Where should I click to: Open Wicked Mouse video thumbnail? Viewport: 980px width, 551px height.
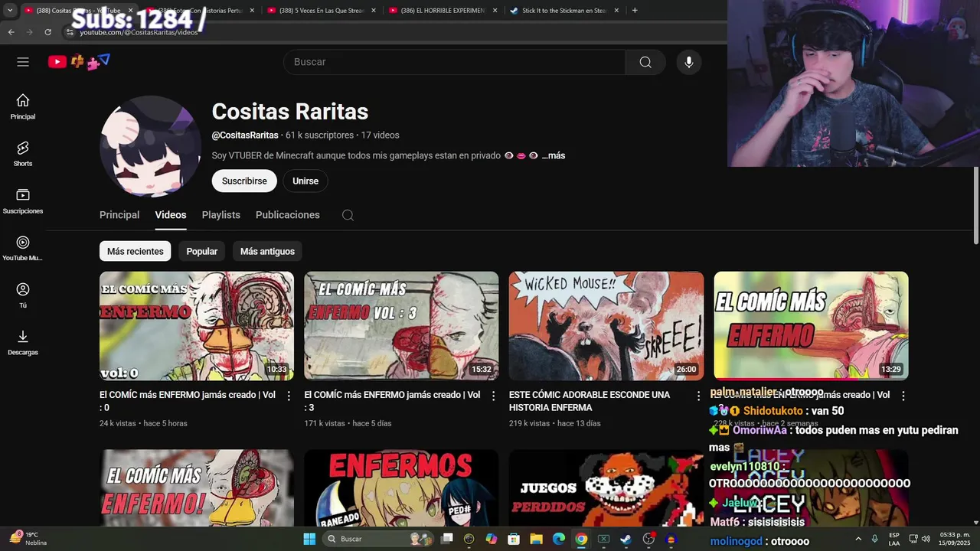pyautogui.click(x=606, y=326)
